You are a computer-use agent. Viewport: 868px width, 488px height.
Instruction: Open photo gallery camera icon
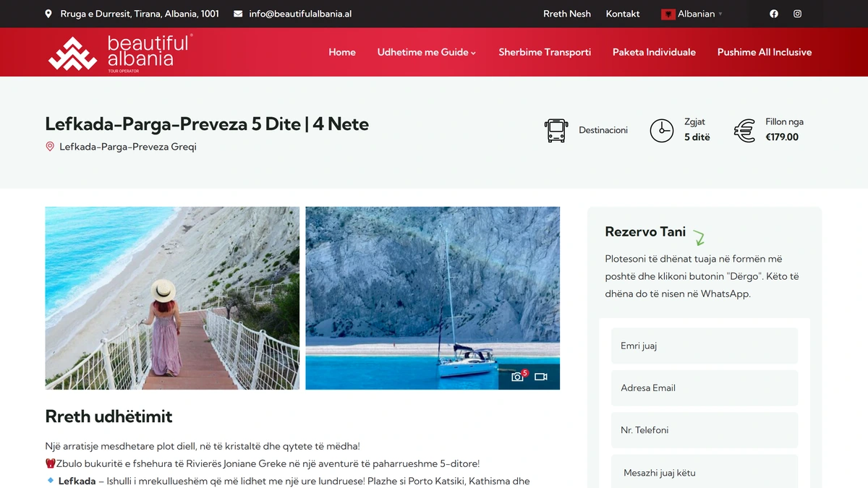tap(518, 377)
